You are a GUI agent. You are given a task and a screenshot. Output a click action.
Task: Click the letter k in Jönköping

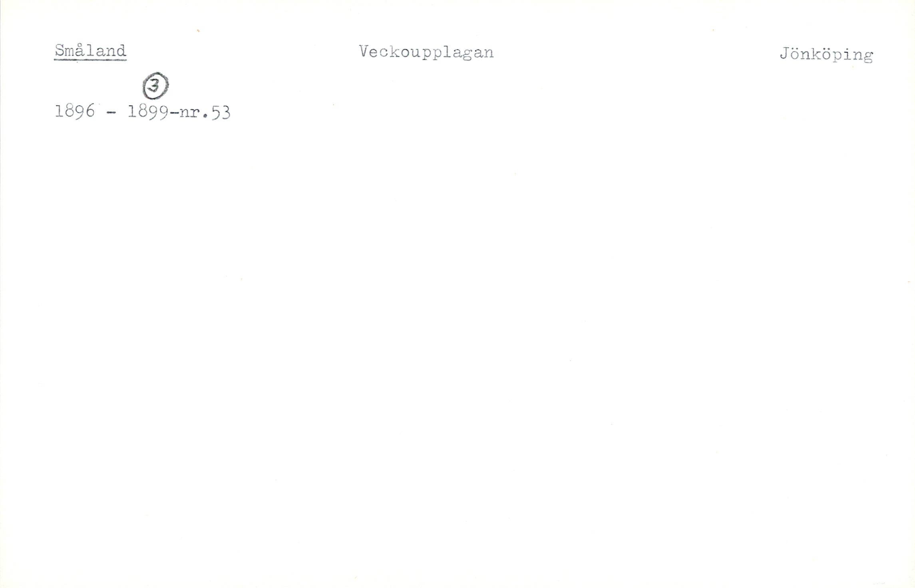[816, 54]
